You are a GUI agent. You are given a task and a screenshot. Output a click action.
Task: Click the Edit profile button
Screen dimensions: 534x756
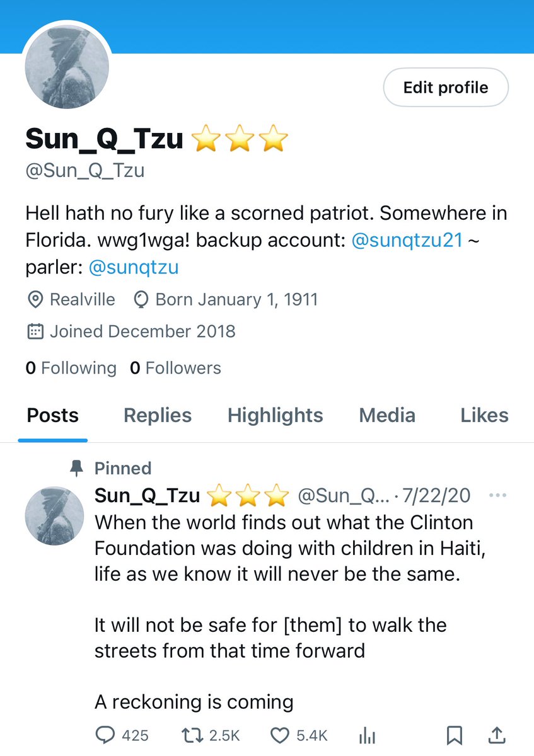coord(446,88)
